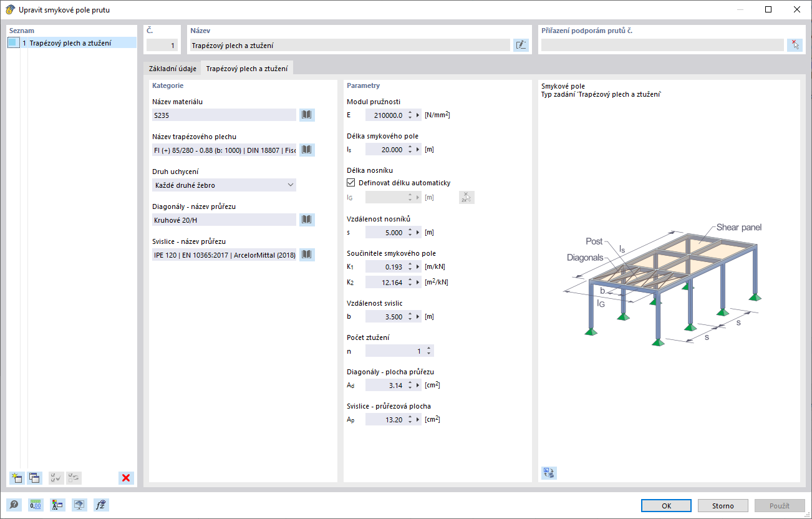Copy the selected shear panel in Seznam
812x519 pixels.
pos(34,478)
